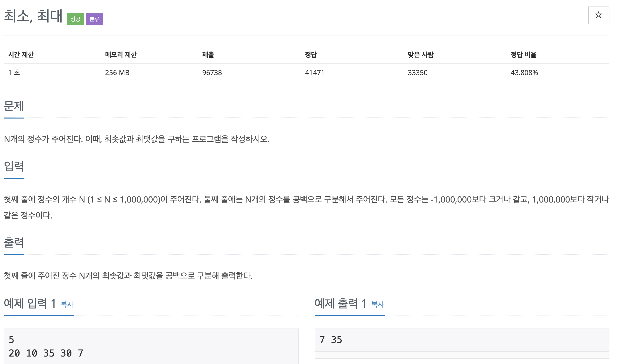Click the 문제 section heading
Screen dimensions: 621x364
[x=14, y=107]
